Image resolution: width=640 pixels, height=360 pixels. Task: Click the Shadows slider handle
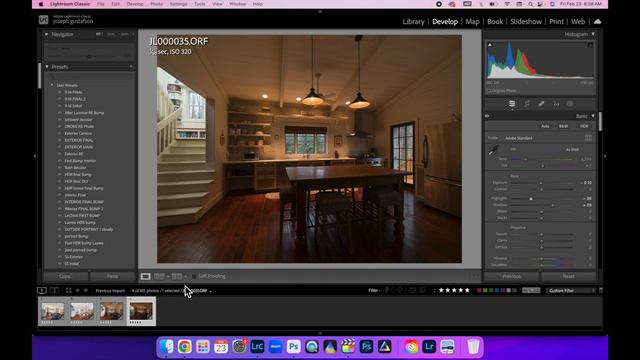tap(553, 205)
